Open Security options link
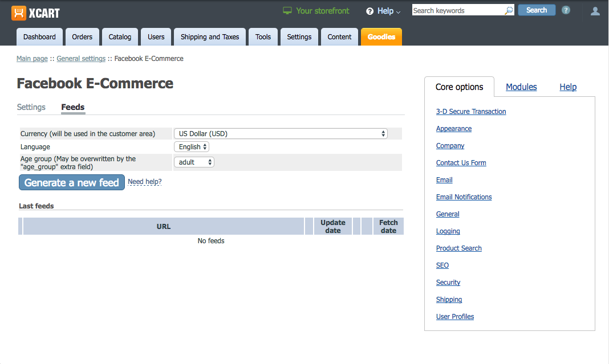The height and width of the screenshot is (364, 609). (448, 282)
